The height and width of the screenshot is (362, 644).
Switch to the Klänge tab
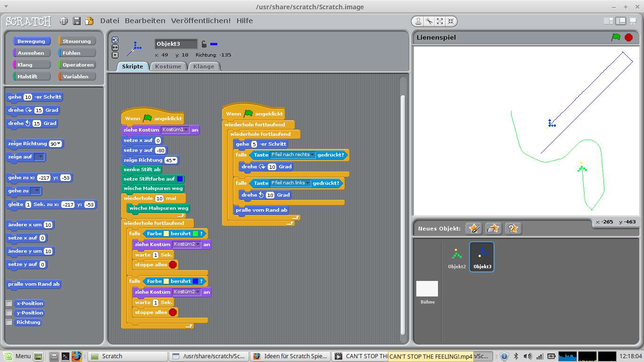204,66
